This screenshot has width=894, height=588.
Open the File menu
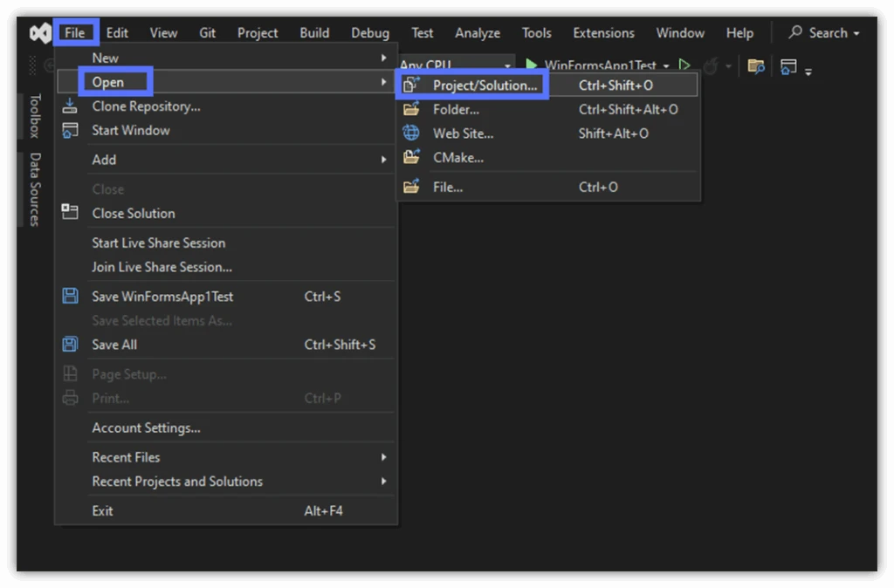tap(75, 32)
